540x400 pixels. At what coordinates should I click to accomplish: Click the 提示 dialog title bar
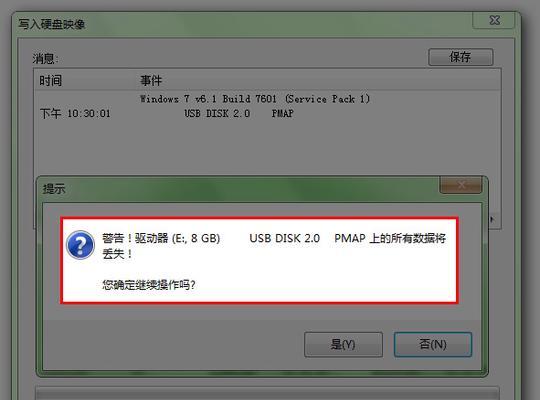click(238, 188)
